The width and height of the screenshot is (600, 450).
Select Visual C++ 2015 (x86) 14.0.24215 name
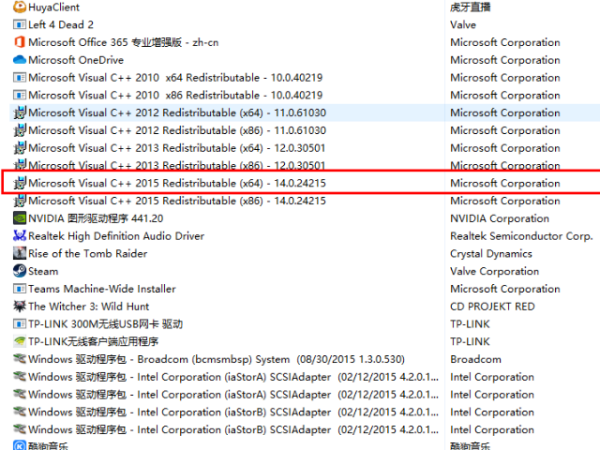[177, 201]
